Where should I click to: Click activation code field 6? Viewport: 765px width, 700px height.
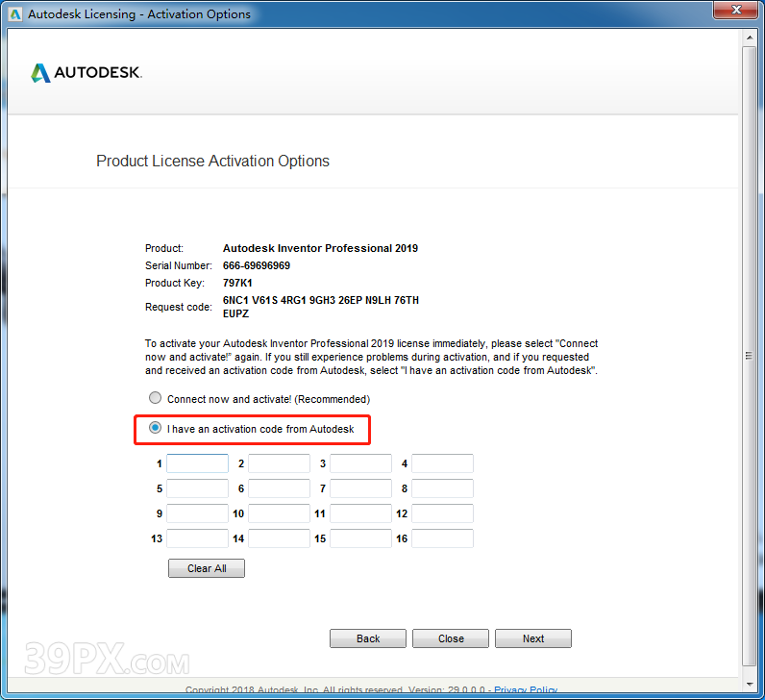point(279,488)
